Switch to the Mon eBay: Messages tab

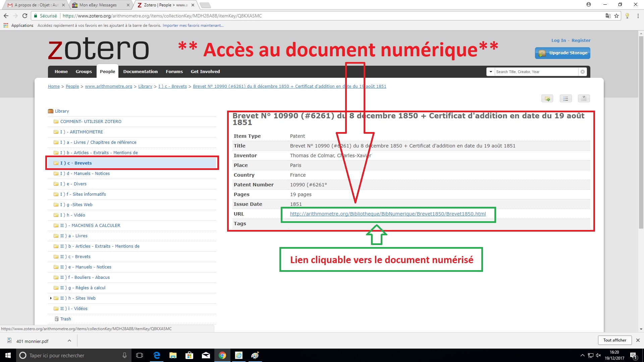pos(100,5)
